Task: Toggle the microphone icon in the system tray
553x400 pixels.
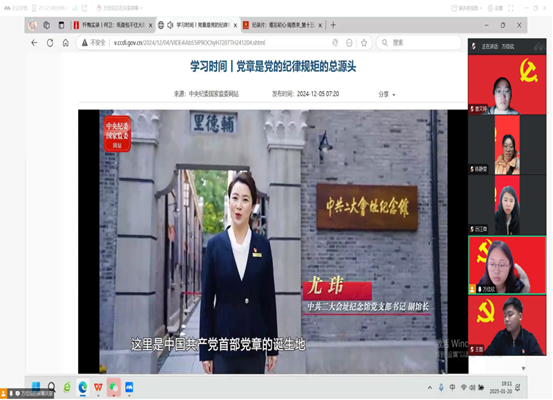Action: coord(441,387)
